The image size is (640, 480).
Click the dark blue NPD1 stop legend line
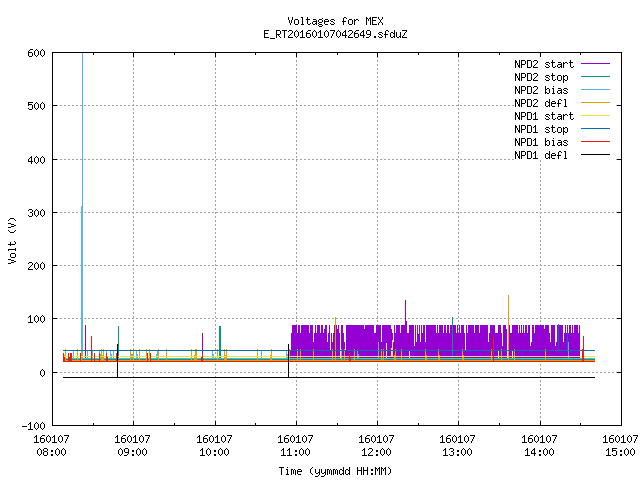point(595,129)
